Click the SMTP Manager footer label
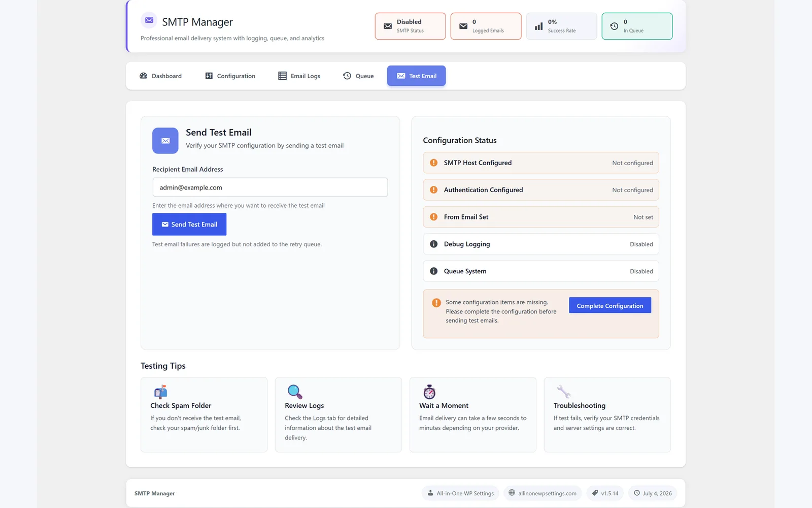812x508 pixels. pos(155,493)
